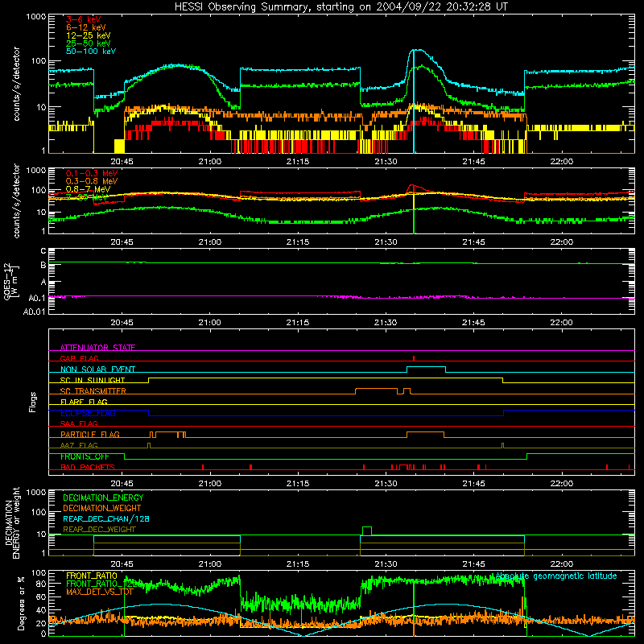644x644 pixels.
Task: Click the SC_IN_SUNLIGHT flag label
Action: [x=93, y=380]
